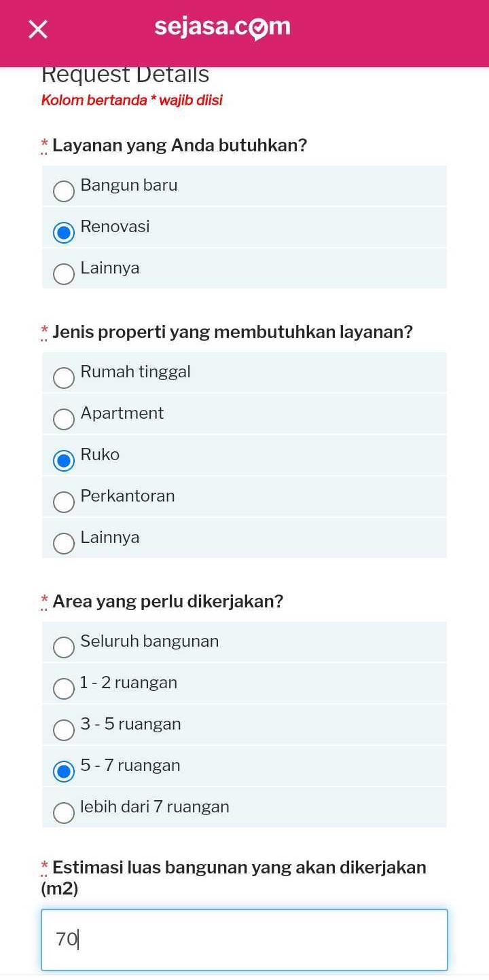Tap the sejasa.com logo in header
489x980 pixels.
(x=222, y=27)
